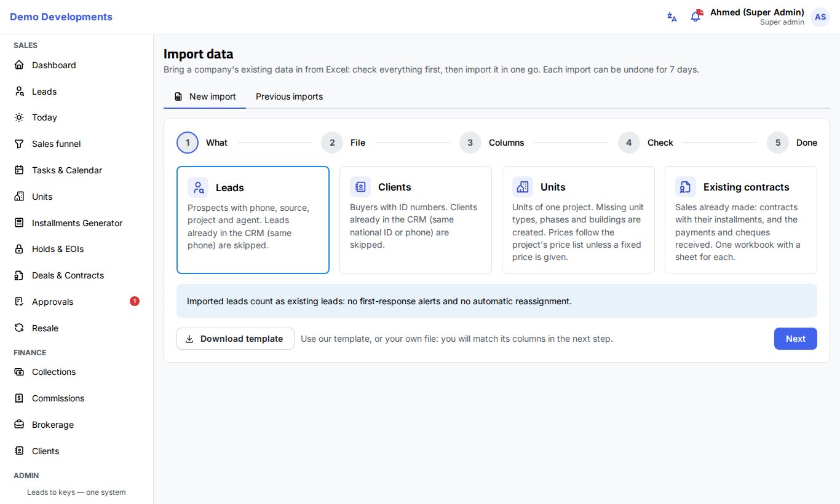Screen dimensions: 840x504
Task: Click the Sales funnel icon
Action: [x=19, y=144]
